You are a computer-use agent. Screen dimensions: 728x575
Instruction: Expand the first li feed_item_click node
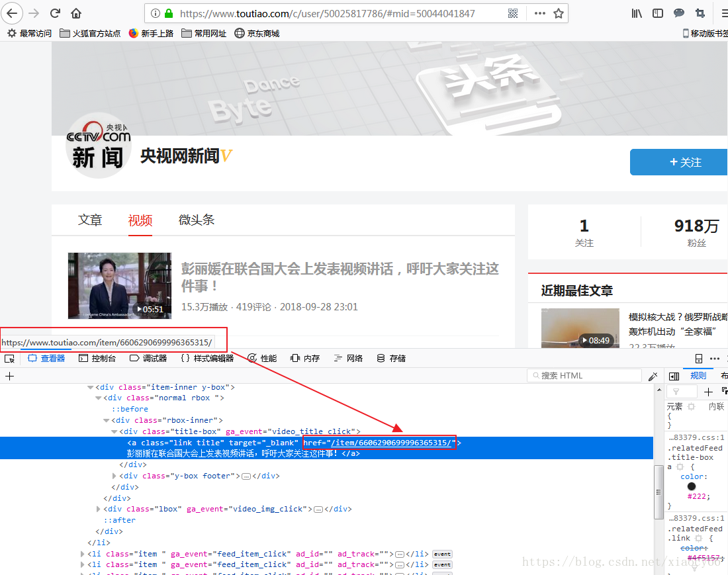pos(82,554)
